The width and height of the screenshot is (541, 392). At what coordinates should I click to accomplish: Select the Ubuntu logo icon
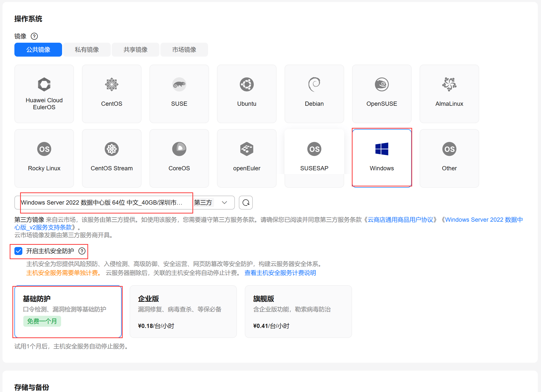tap(247, 84)
